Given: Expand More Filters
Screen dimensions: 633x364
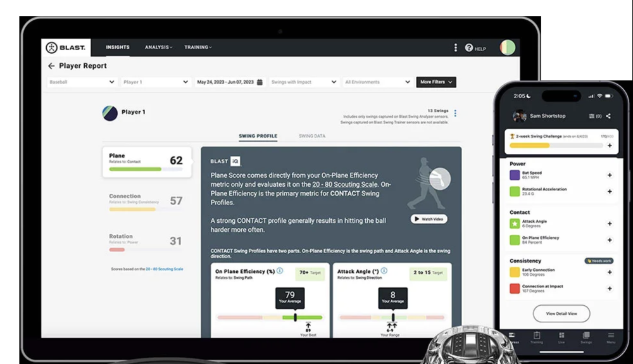Looking at the screenshot, I should (x=436, y=82).
